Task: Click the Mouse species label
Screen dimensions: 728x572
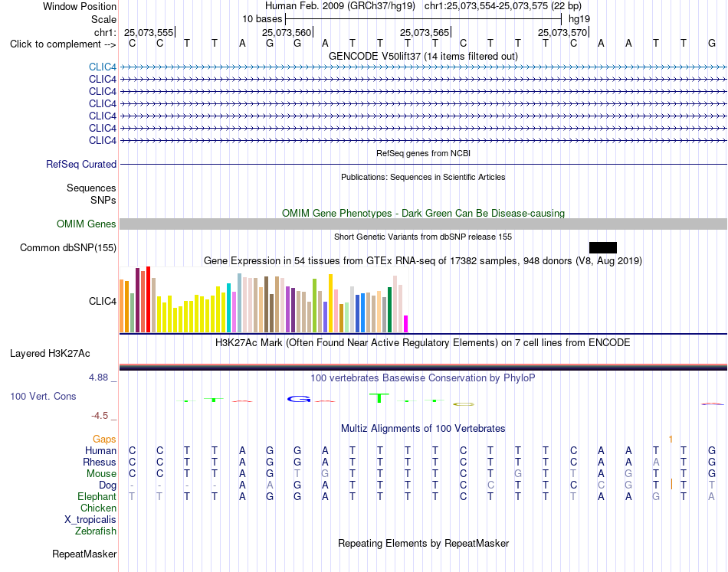Action: 101,474
